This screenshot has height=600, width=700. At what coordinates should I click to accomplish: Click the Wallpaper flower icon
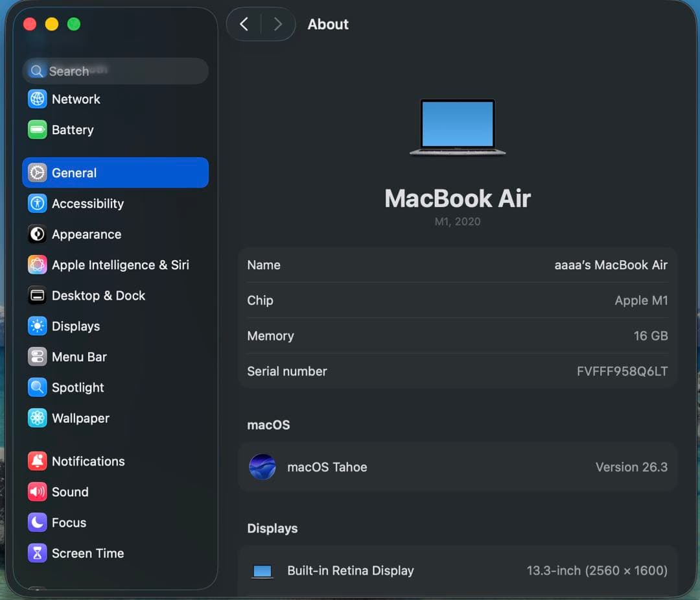point(37,418)
